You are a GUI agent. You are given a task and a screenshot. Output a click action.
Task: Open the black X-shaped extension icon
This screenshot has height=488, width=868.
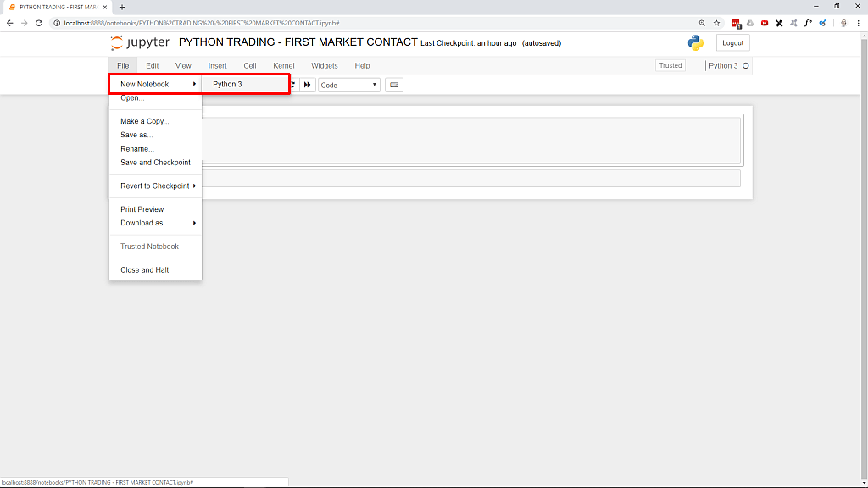tap(779, 23)
